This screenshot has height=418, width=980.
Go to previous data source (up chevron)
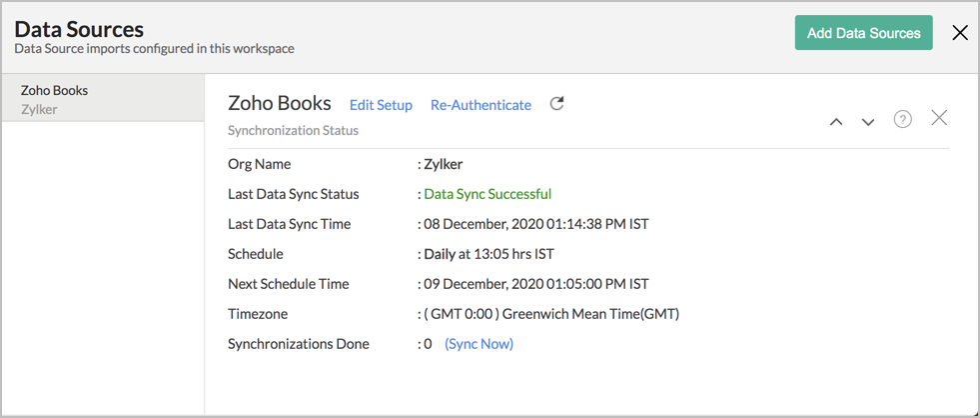[835, 122]
